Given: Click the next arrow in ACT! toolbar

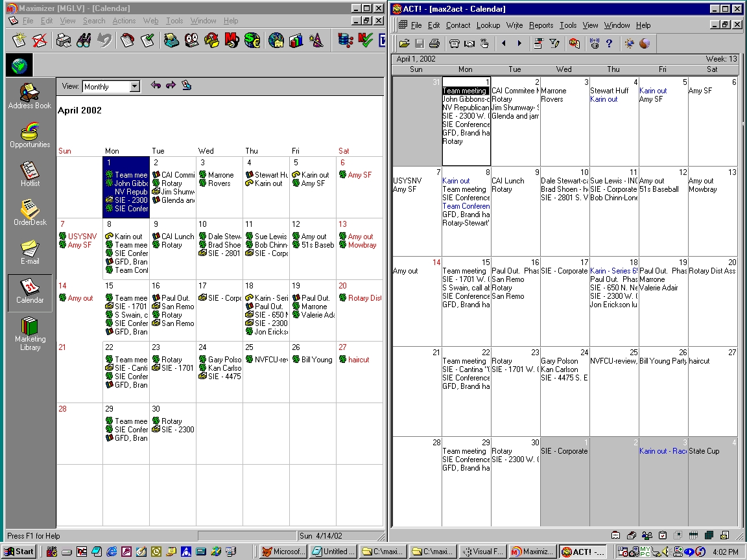Looking at the screenshot, I should (519, 44).
